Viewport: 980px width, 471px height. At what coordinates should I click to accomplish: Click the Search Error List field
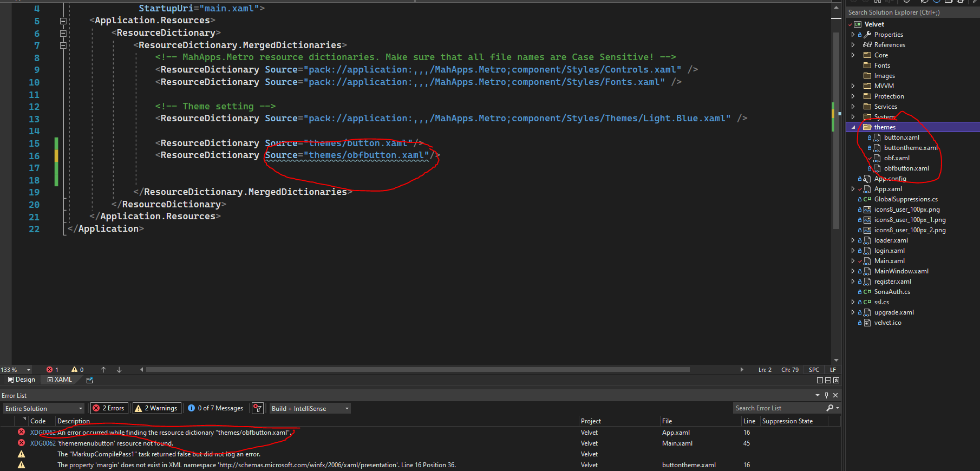click(780, 408)
